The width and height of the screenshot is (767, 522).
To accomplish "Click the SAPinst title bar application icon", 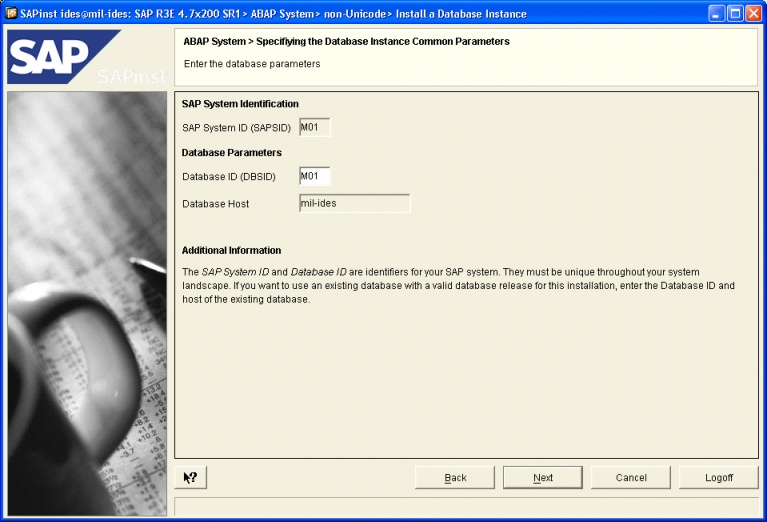I will point(11,14).
